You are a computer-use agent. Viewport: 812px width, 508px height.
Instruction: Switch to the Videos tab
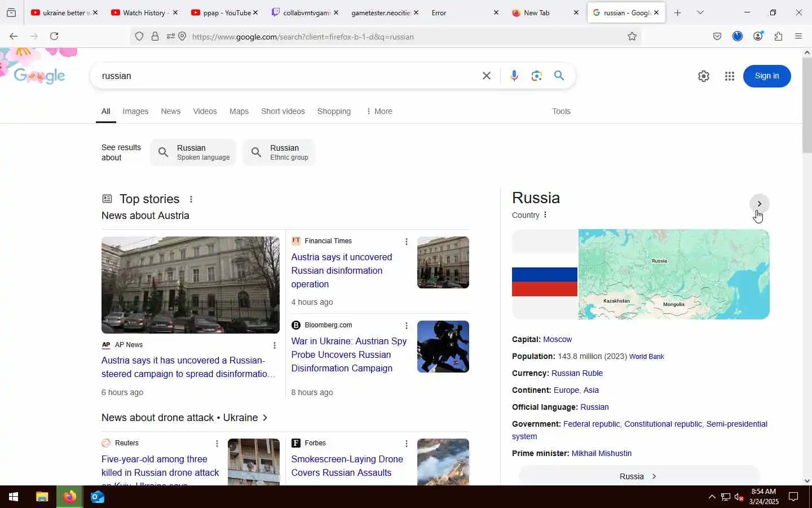pyautogui.click(x=205, y=111)
